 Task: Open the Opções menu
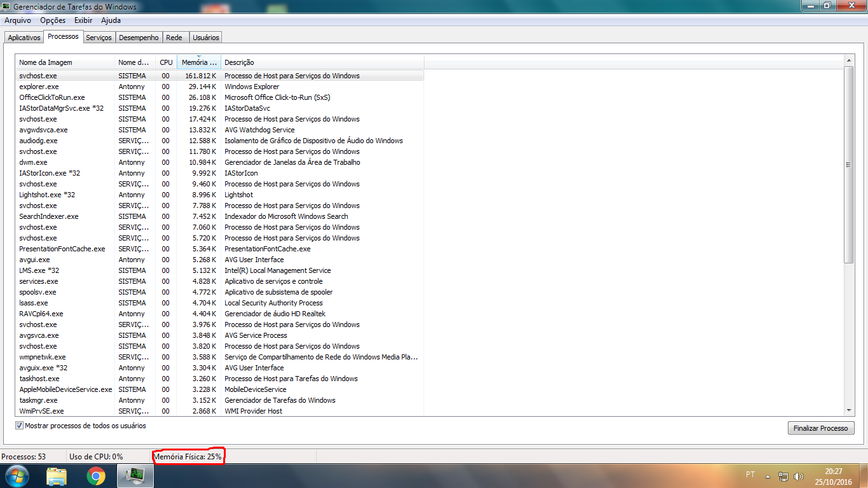pos(53,20)
